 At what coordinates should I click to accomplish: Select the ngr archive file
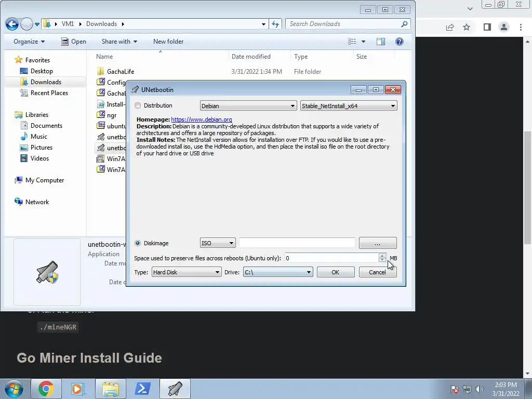pyautogui.click(x=111, y=115)
